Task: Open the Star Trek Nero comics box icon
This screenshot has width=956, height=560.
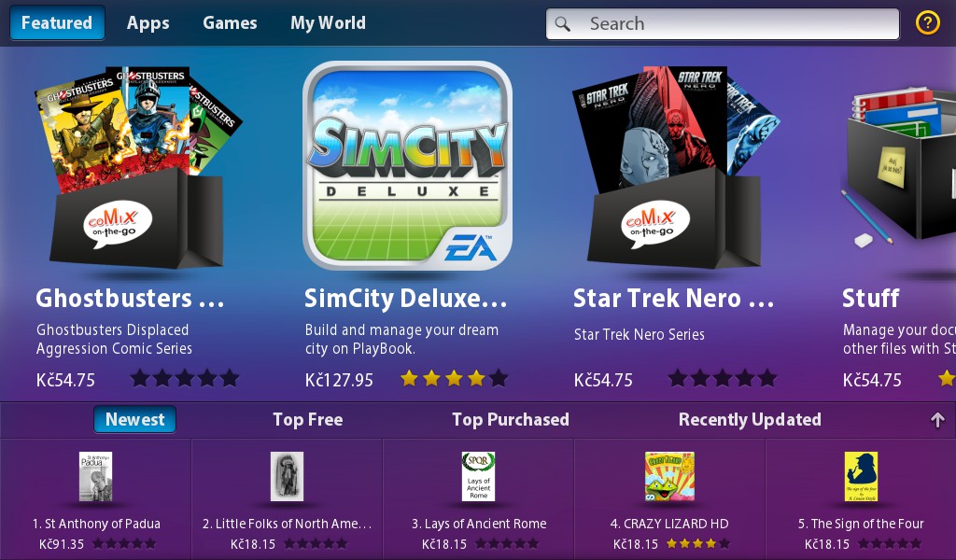Action: pos(676,168)
